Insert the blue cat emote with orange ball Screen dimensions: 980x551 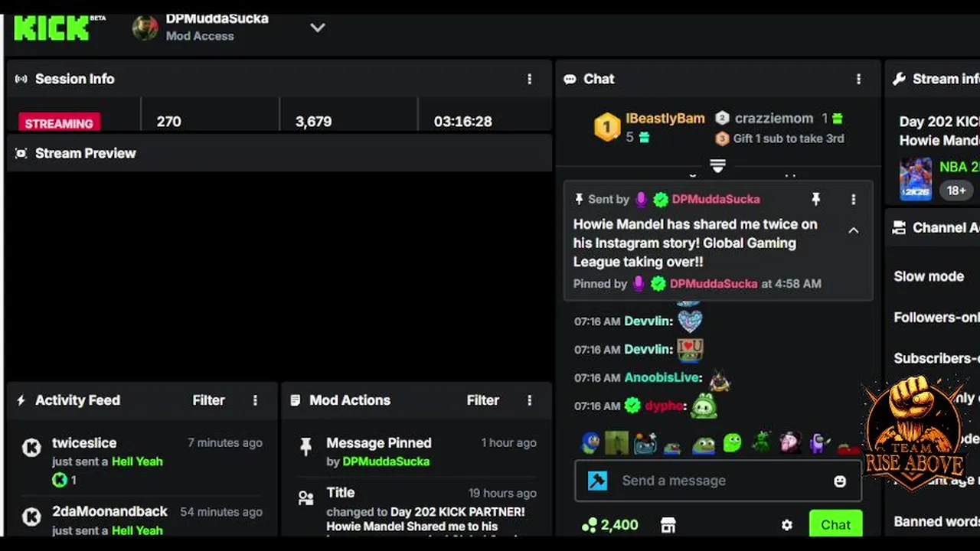(645, 443)
